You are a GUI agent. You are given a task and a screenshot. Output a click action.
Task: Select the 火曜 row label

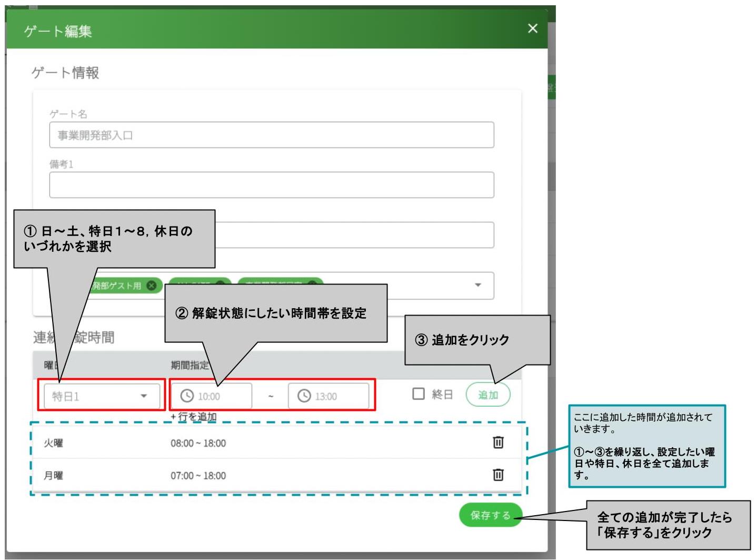pos(53,443)
